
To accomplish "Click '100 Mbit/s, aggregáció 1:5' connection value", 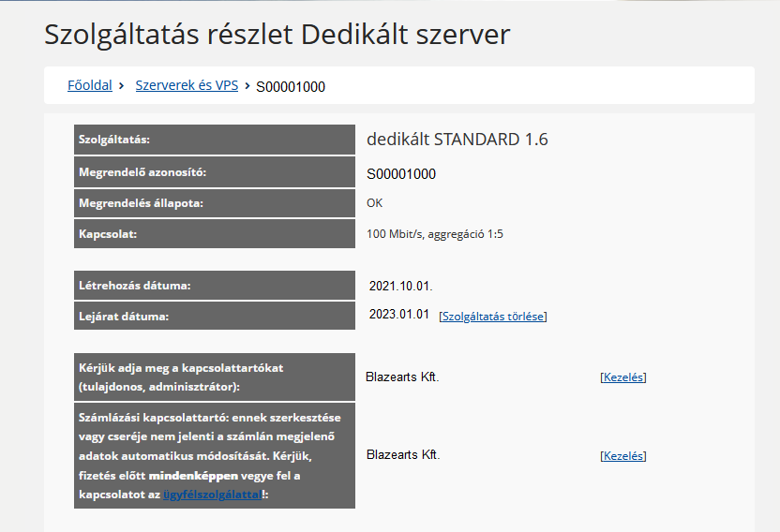I will 435,233.
